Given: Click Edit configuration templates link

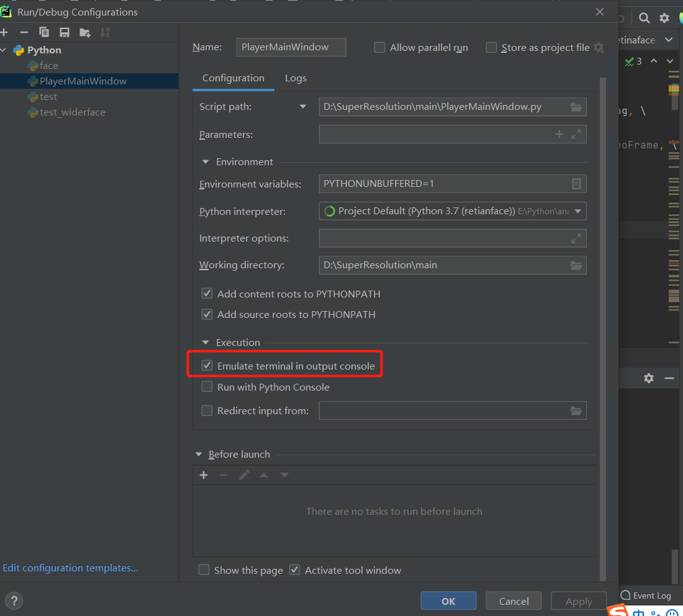Looking at the screenshot, I should (70, 568).
